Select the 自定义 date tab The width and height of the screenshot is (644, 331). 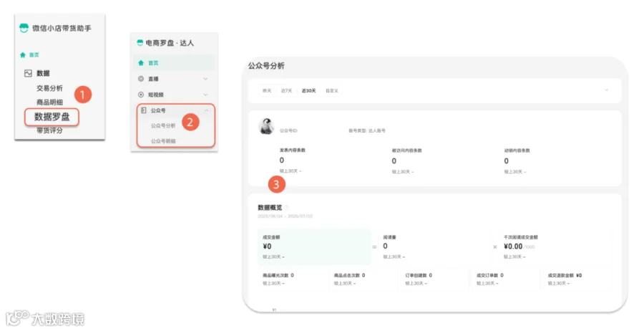tap(332, 91)
